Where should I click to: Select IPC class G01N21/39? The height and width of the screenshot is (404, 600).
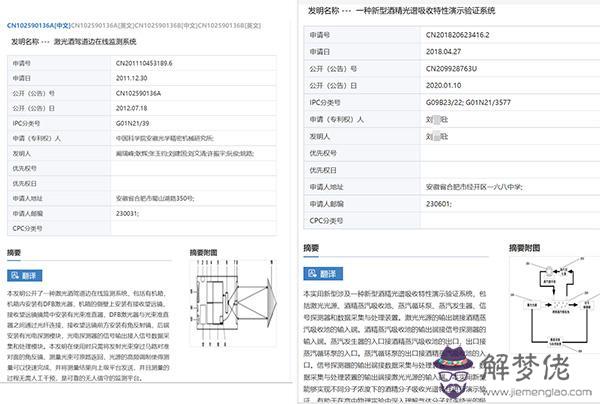132,123
